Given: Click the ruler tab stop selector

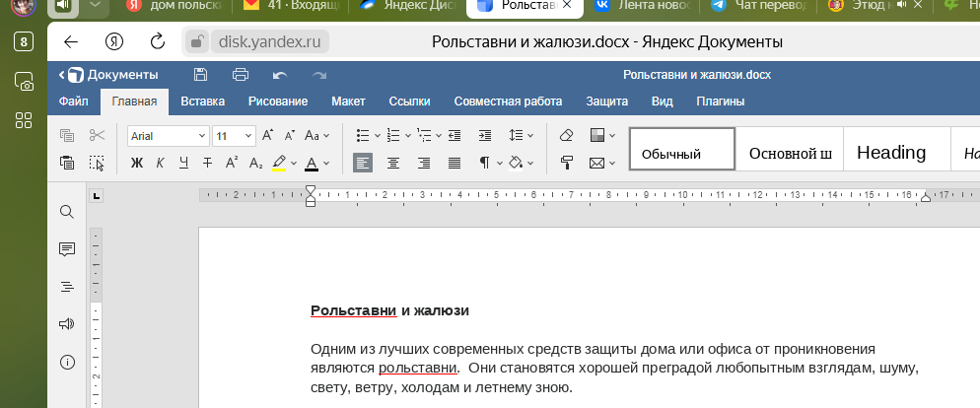Looking at the screenshot, I should coord(97,196).
